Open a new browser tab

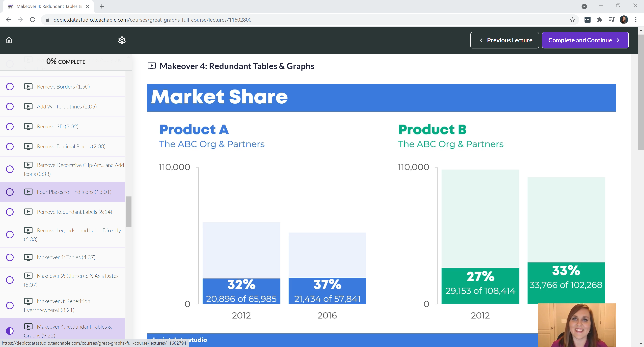[x=102, y=7]
